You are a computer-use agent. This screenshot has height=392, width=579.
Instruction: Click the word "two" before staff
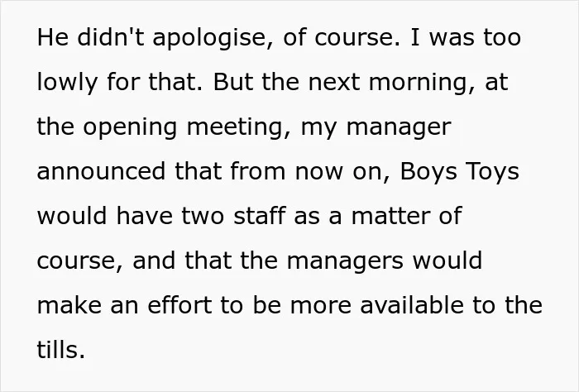[x=203, y=217]
